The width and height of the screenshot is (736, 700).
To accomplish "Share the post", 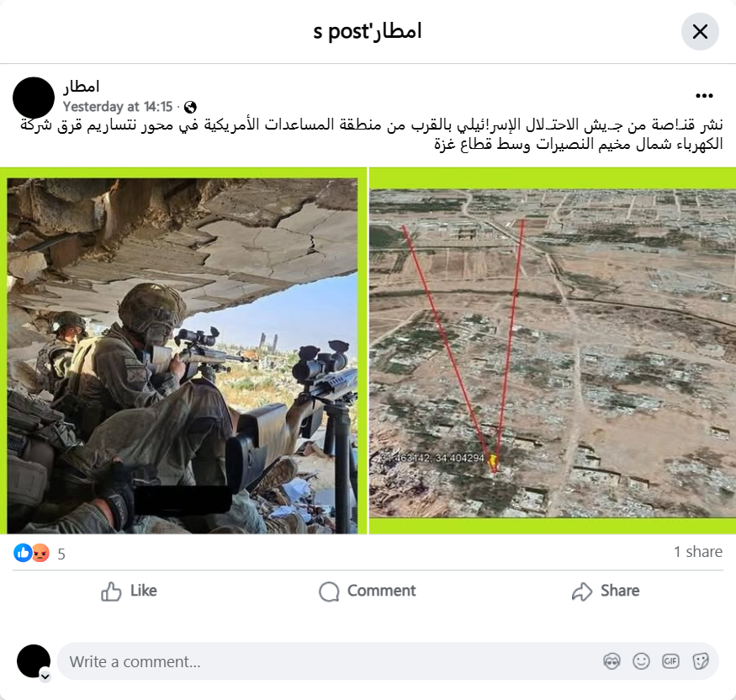I will pos(606,591).
